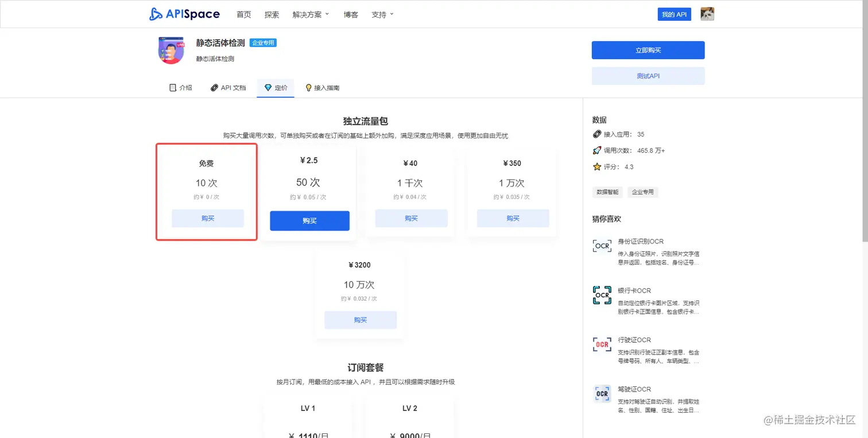Click the 接入应用 35 value
The height and width of the screenshot is (438, 868).
pos(641,134)
